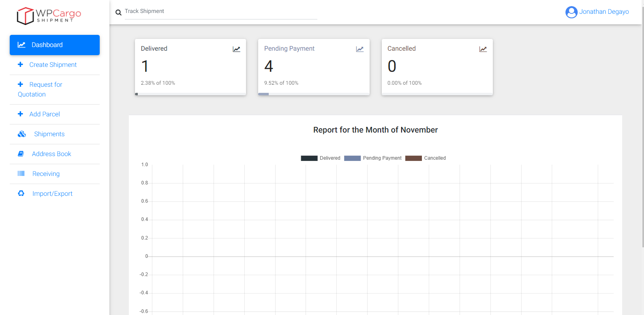Click the chart icon on Cancelled card

[x=483, y=49]
